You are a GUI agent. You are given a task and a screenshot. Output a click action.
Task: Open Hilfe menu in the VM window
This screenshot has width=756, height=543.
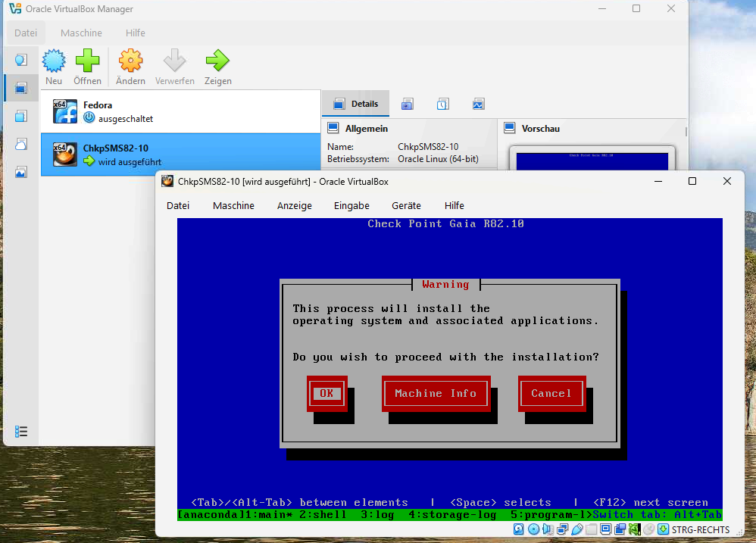click(x=455, y=206)
